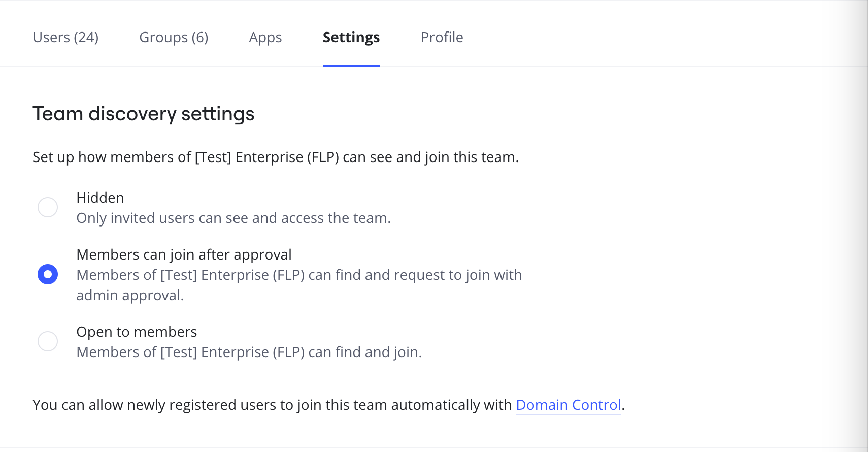Select the Hidden radio button
Screen dimensions: 868x452
point(48,207)
